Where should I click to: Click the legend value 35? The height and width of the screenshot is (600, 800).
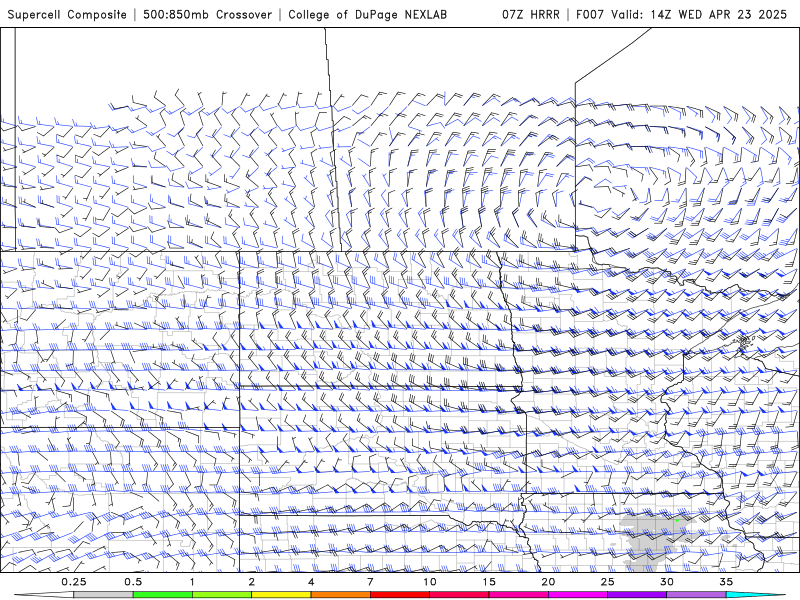[x=726, y=582]
